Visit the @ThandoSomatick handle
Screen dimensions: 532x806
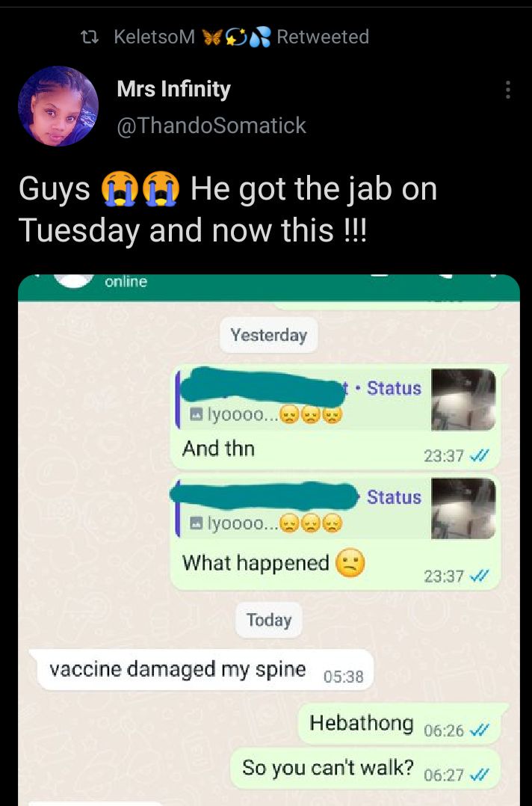[x=211, y=126]
